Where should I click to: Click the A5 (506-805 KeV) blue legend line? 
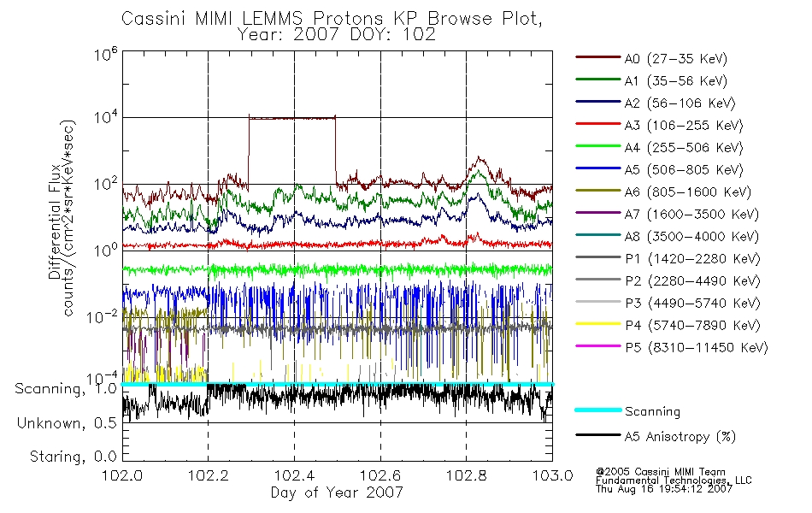coord(598,168)
